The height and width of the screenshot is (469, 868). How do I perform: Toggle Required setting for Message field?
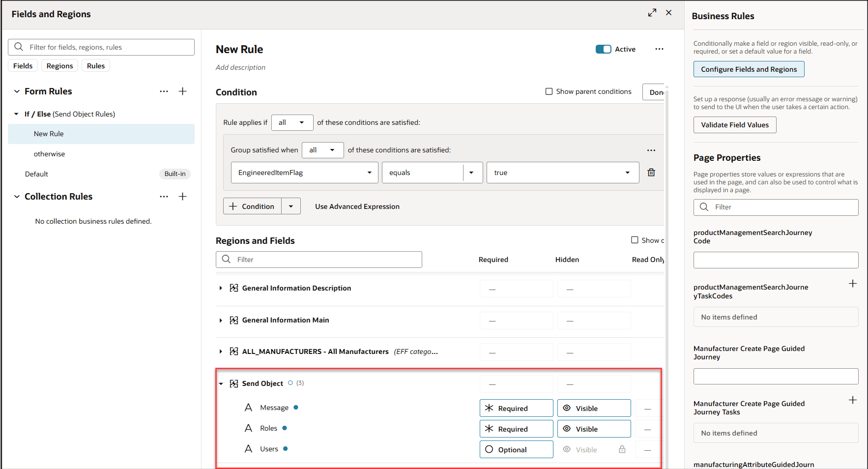pos(517,408)
